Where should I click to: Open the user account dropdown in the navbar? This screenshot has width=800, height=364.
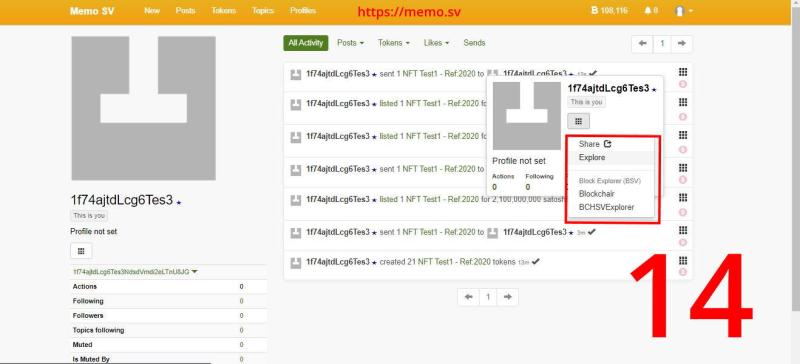coord(684,11)
